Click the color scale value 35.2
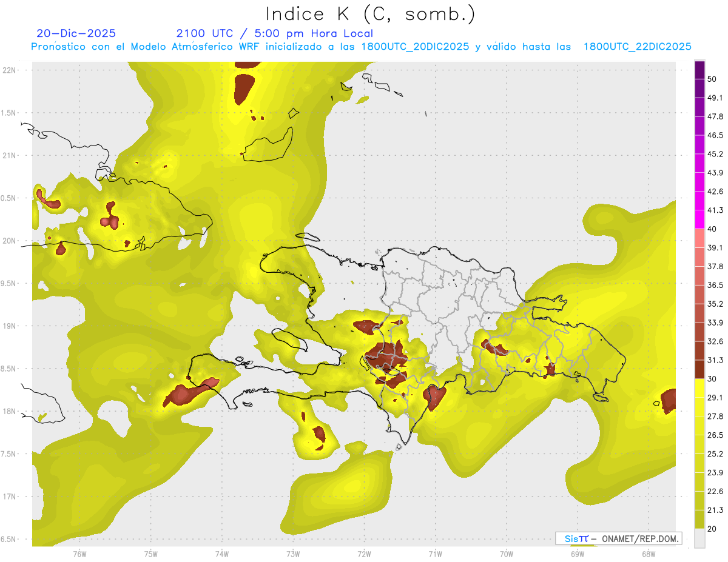728x562 pixels. click(715, 304)
